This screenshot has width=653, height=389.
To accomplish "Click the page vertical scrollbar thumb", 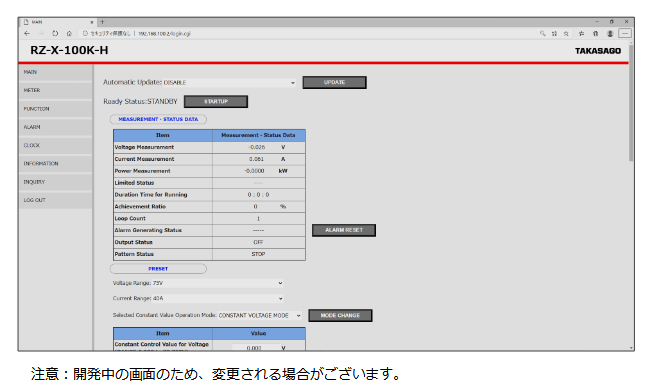I will (631, 102).
